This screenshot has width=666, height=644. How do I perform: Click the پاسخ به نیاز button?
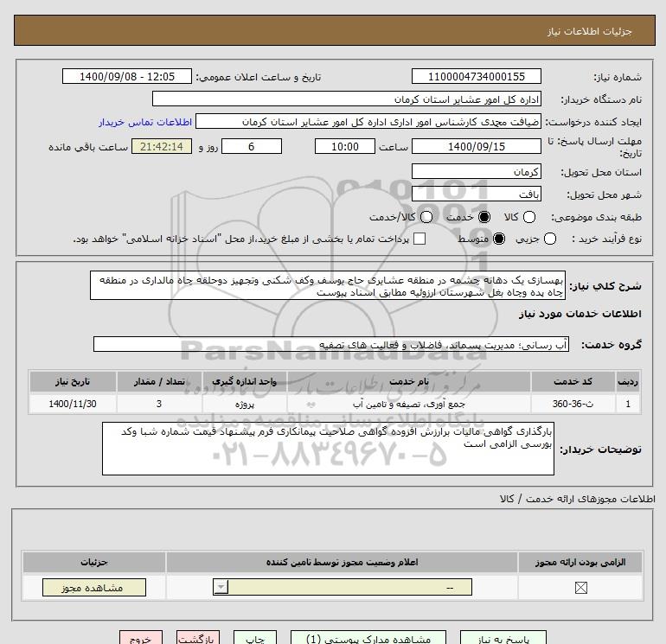pos(503,638)
